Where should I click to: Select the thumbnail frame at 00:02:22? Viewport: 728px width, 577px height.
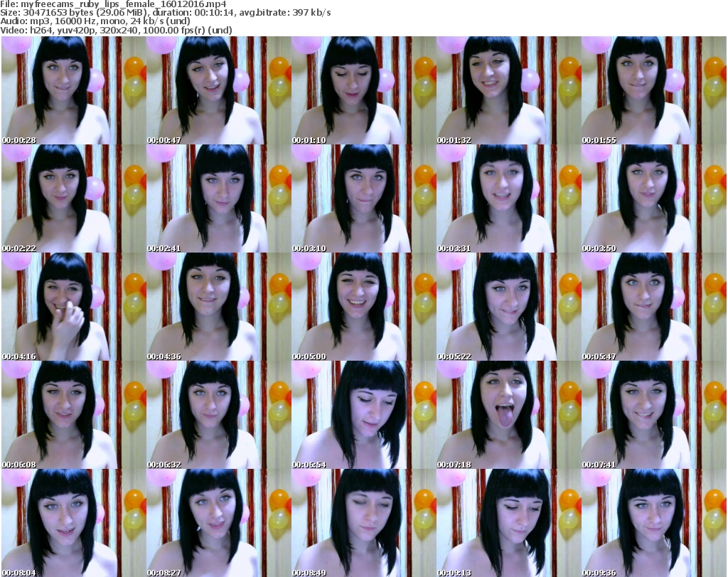tap(74, 198)
